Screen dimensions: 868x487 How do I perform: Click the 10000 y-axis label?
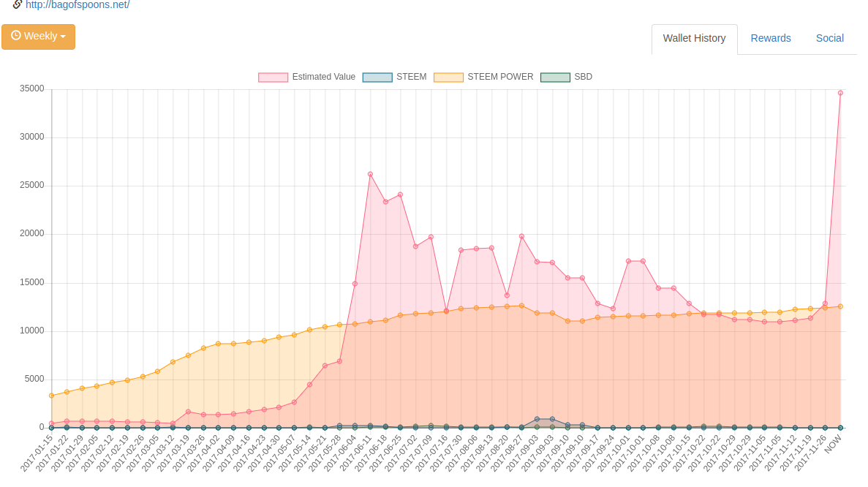point(31,331)
